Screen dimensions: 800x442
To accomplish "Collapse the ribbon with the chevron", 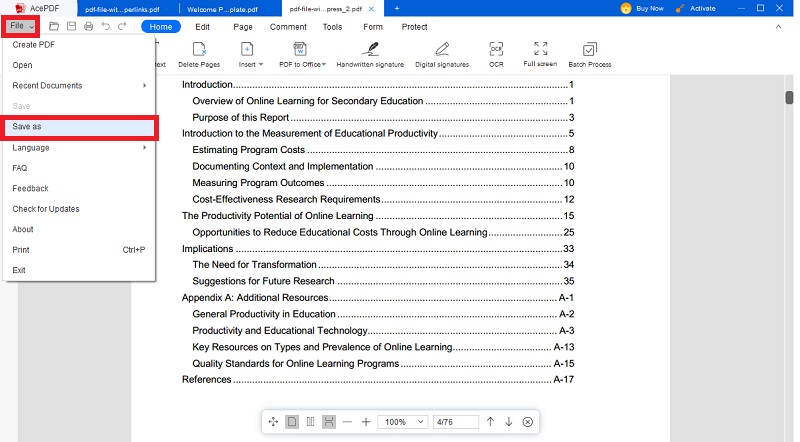I will (x=778, y=27).
